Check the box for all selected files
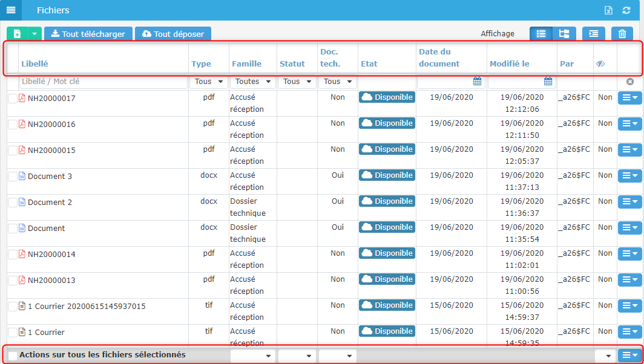644x364 pixels. [13, 356]
